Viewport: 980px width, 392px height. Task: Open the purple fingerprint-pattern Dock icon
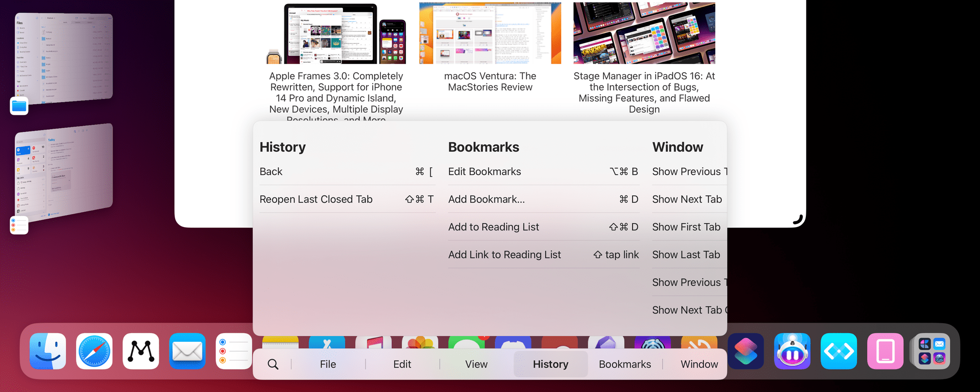[x=652, y=342]
